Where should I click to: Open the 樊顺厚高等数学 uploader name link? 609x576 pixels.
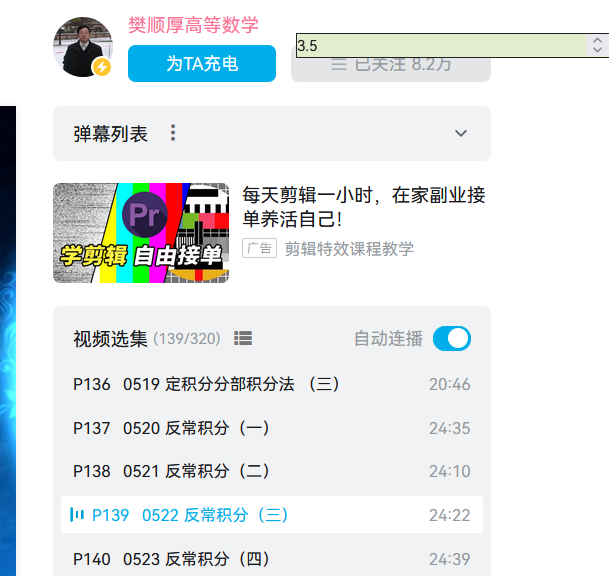[x=193, y=25]
